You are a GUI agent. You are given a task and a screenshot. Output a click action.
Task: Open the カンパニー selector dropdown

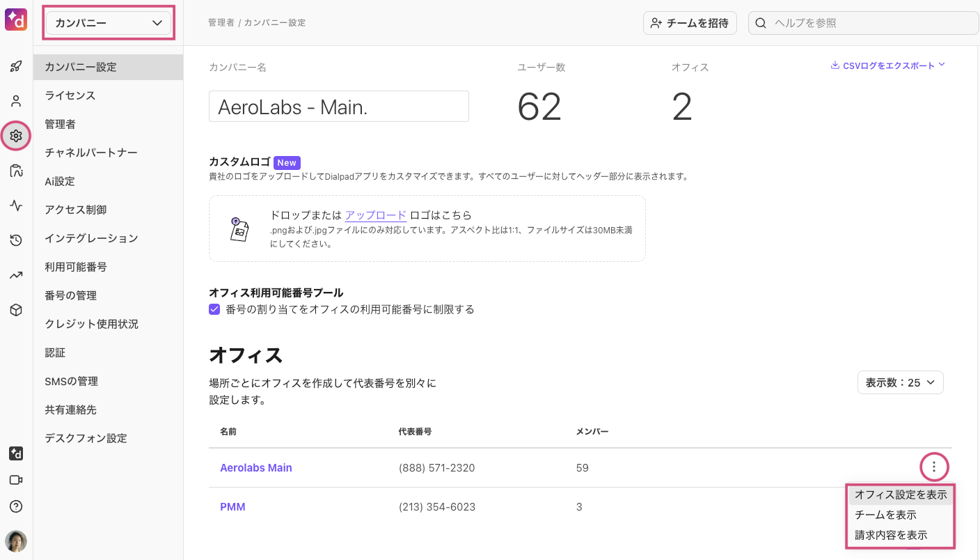coord(108,23)
